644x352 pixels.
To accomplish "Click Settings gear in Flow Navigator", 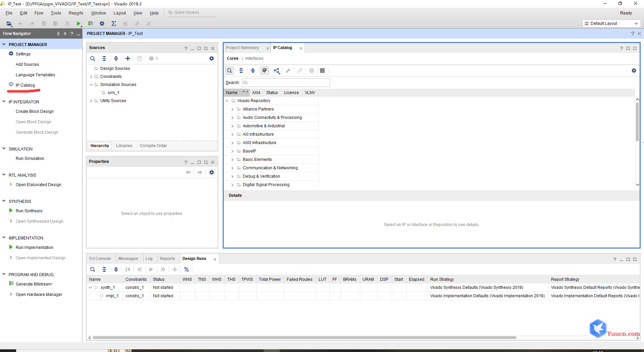I will pyautogui.click(x=11, y=54).
